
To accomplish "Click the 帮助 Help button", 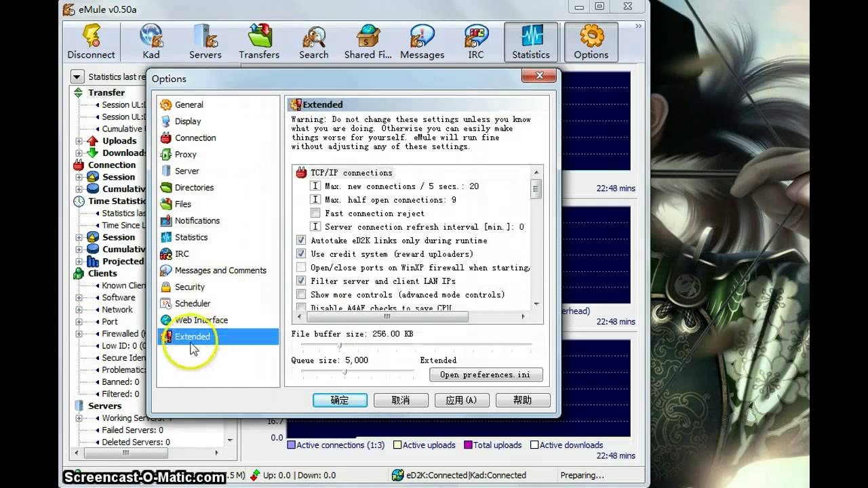I will (x=523, y=401).
